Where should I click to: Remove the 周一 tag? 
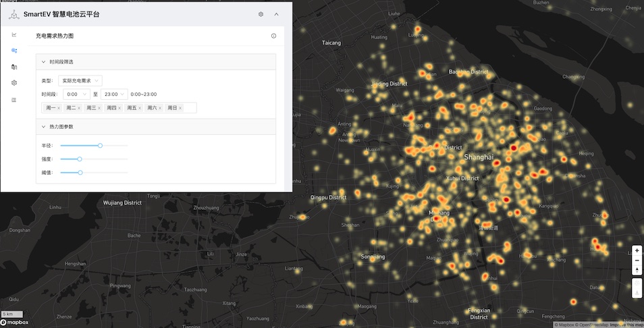(59, 108)
